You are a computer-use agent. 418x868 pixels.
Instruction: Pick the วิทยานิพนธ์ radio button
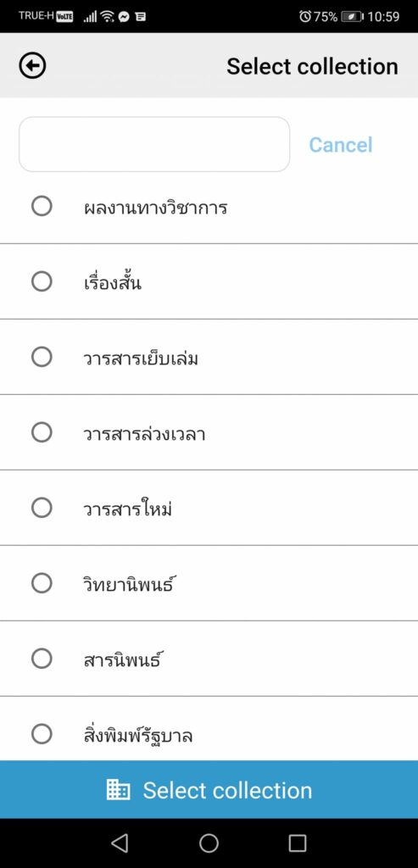(42, 583)
